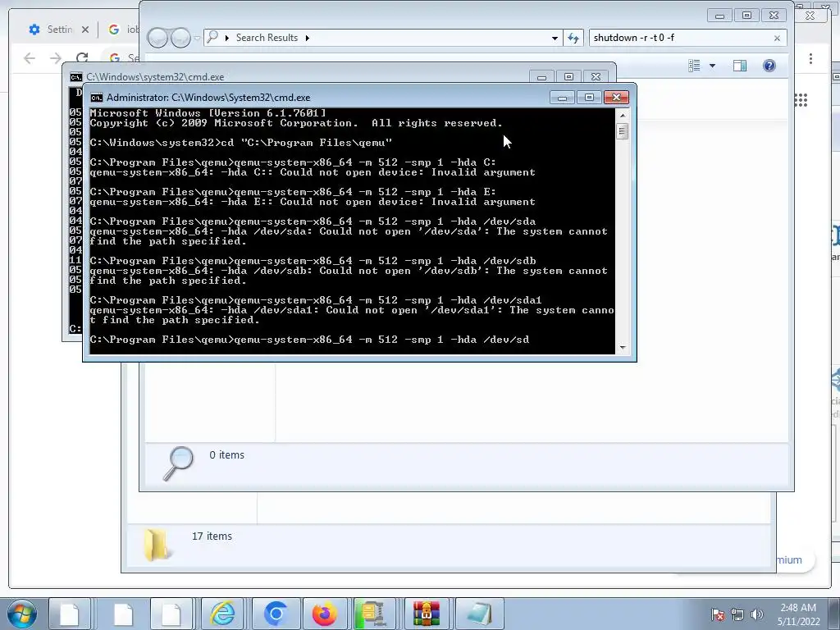Expand the Explorer address bar history dropdown
Viewport: 840px width, 630px height.
tap(555, 38)
